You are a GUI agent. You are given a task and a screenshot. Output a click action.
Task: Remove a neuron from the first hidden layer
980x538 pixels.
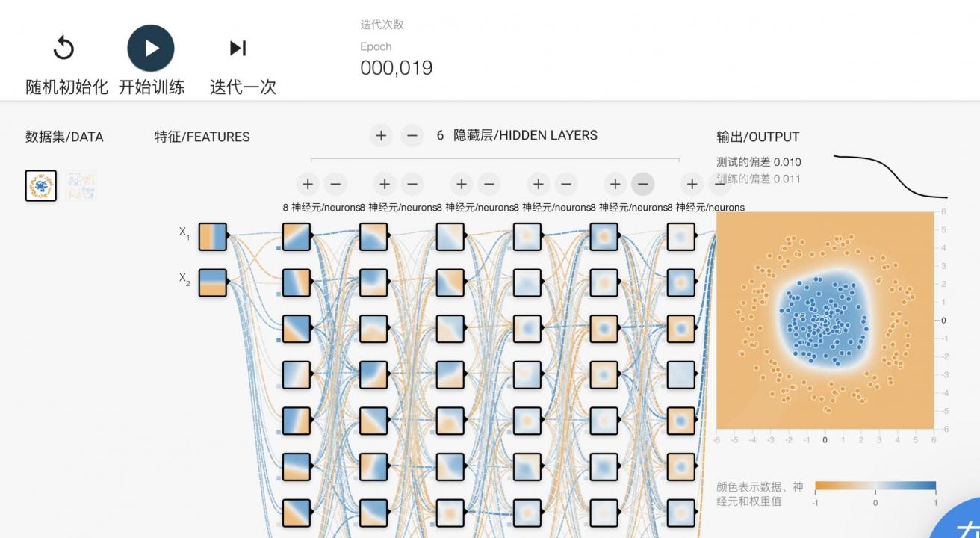pos(335,184)
